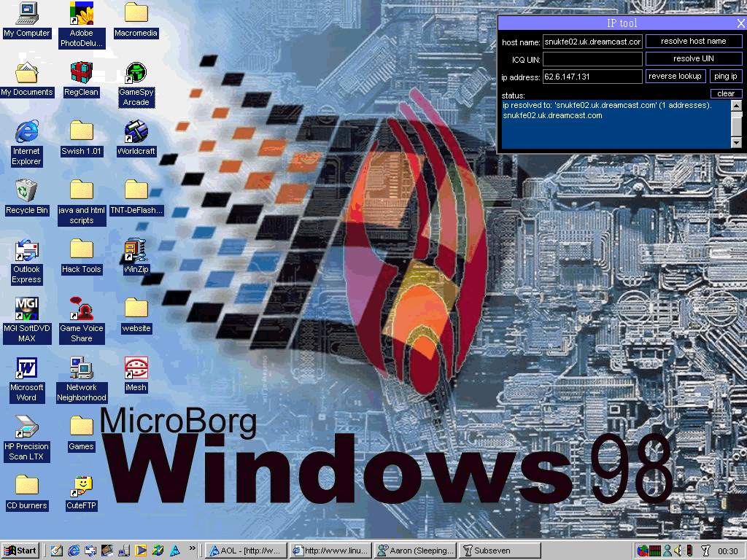Open the RegClean desktop icon

click(81, 74)
